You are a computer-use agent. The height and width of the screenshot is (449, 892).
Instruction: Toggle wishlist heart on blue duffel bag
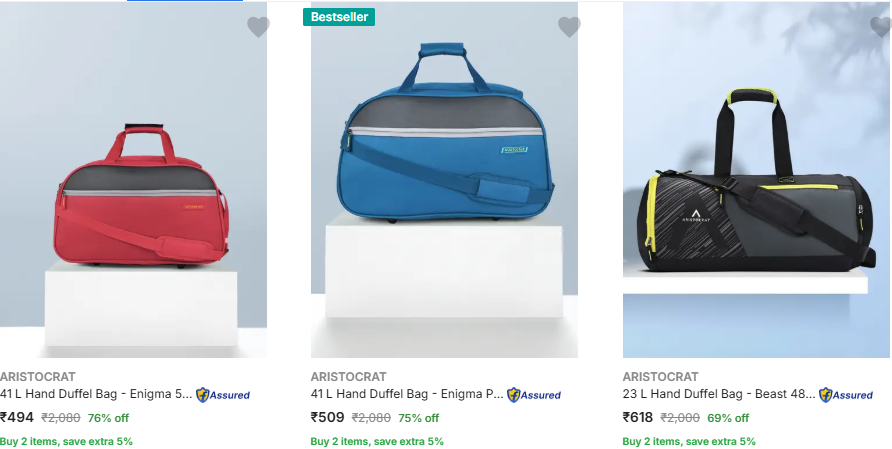tap(569, 27)
